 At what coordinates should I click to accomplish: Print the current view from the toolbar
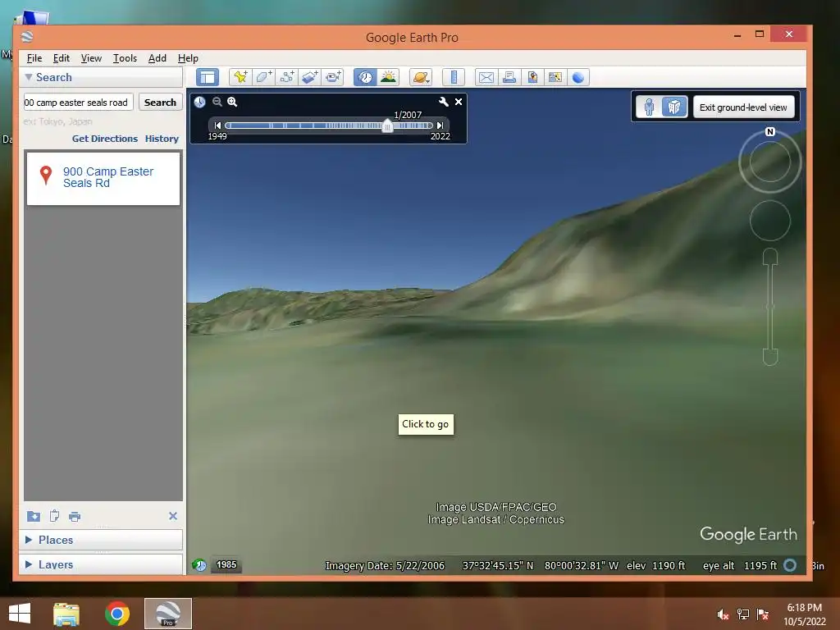pyautogui.click(x=509, y=77)
